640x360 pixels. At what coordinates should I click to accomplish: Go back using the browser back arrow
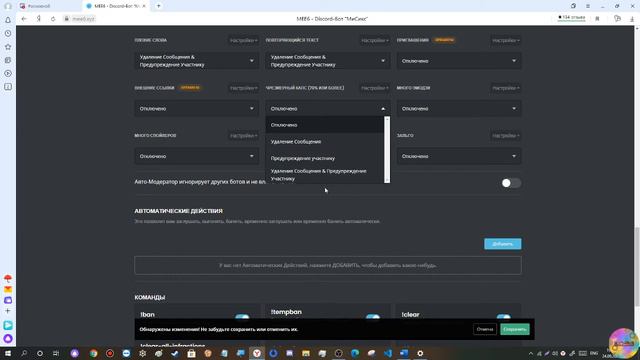(24, 19)
